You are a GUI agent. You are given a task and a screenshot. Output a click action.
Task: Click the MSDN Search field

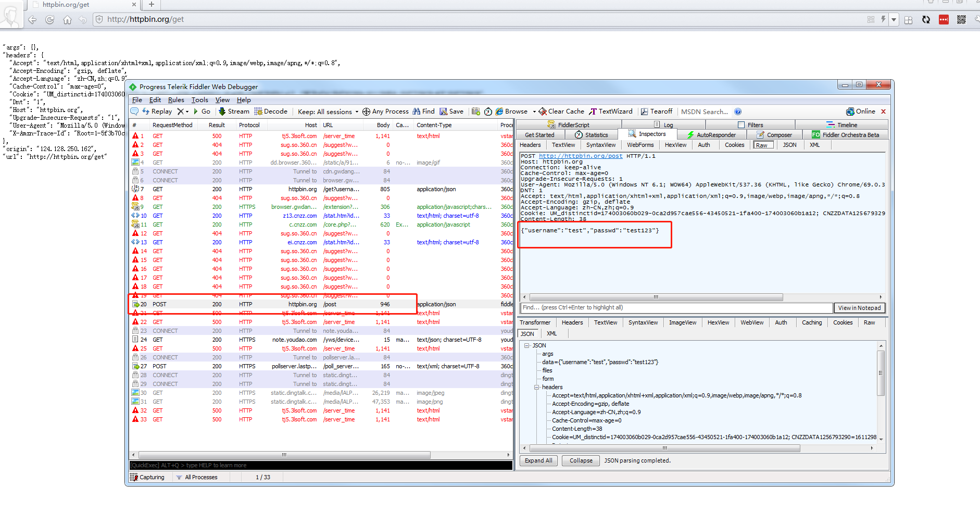[x=705, y=111]
